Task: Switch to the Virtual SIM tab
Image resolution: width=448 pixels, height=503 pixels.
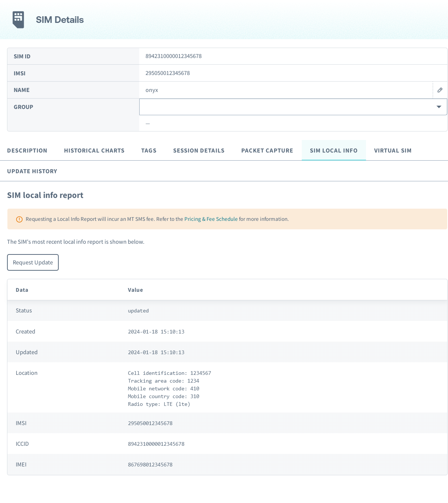Action: click(393, 151)
